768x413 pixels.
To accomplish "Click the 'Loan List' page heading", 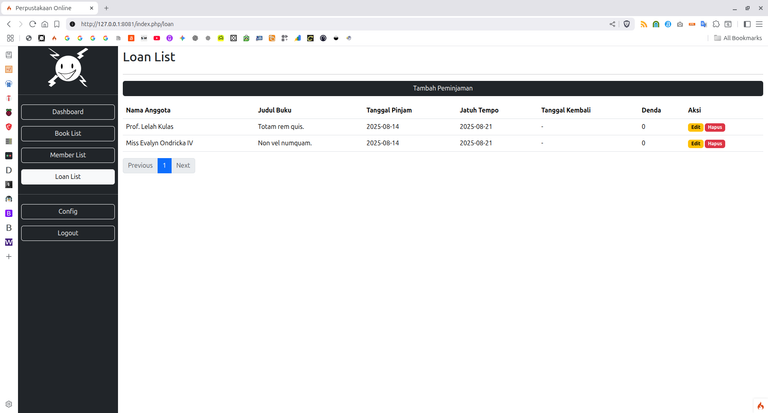I will point(149,57).
